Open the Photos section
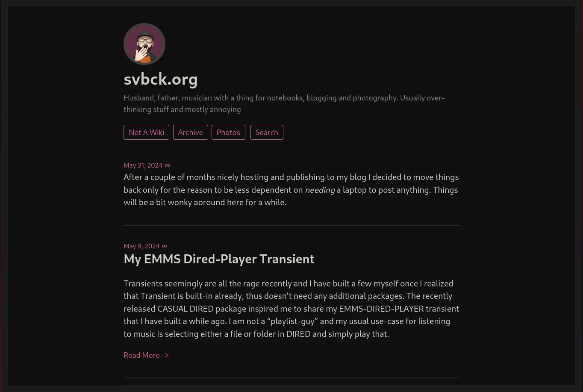Viewport: 583px width, 392px height. [x=228, y=133]
